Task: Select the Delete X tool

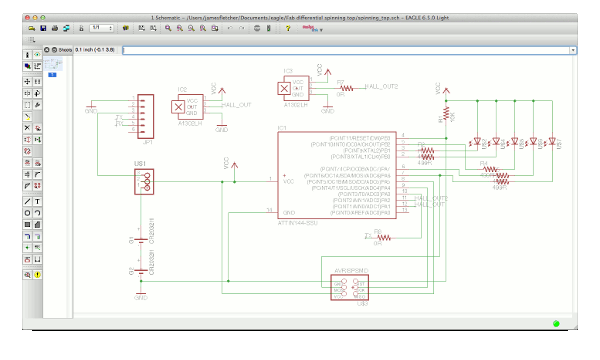Action: click(x=27, y=128)
